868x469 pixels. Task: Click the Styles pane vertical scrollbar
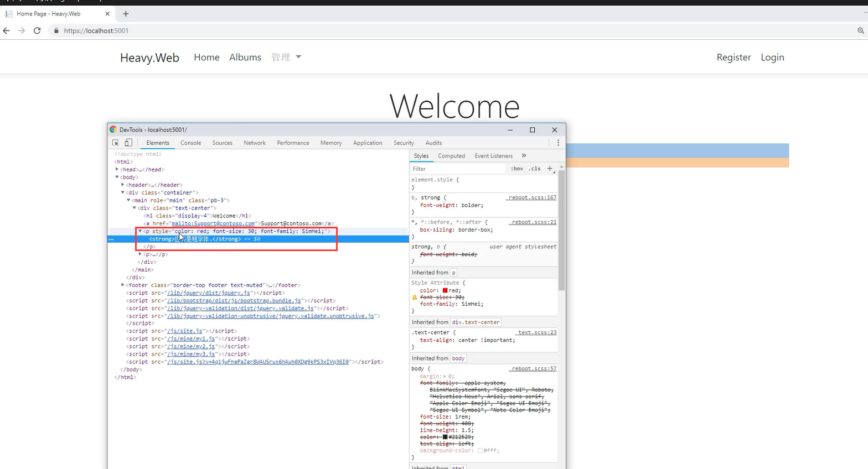561,230
